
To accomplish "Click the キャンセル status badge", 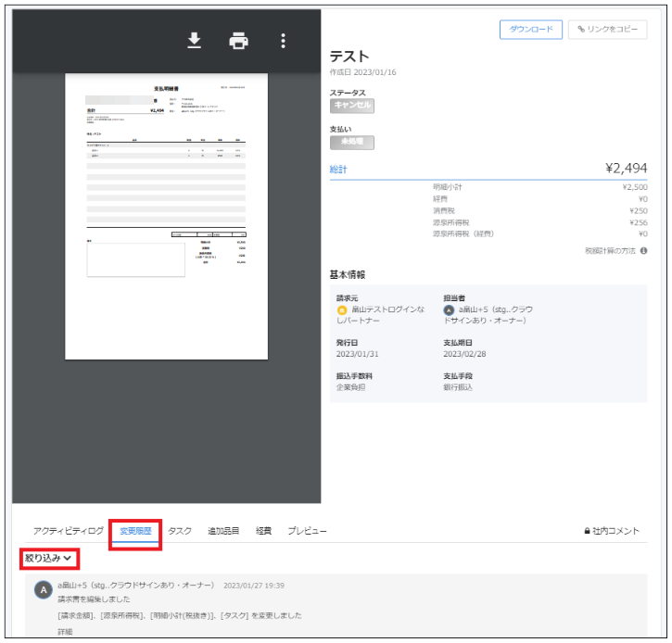I will (x=352, y=106).
